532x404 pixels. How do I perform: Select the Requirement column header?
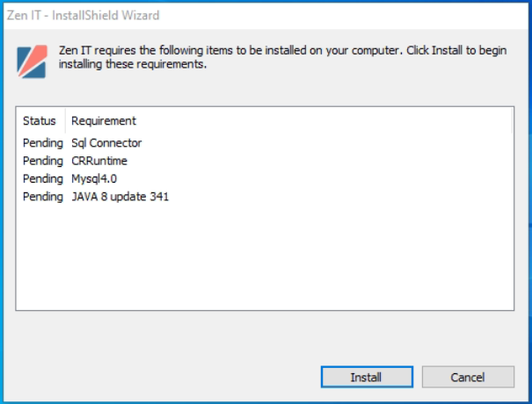[x=104, y=120]
